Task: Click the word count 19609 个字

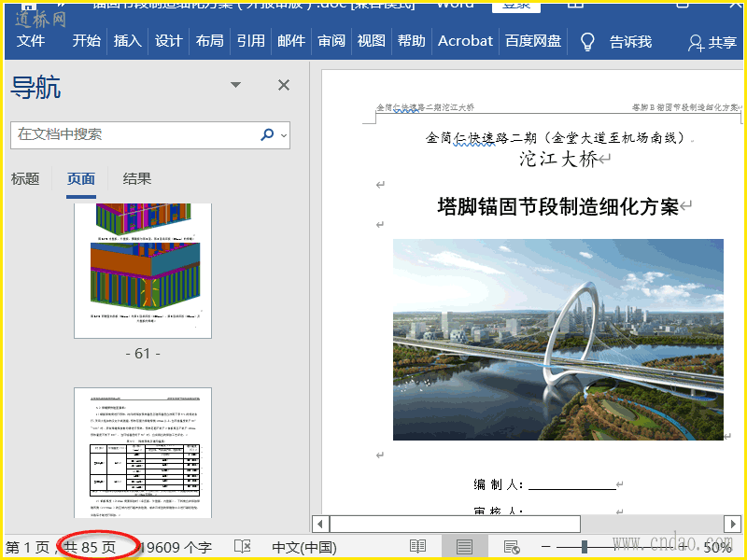Action: 177,547
